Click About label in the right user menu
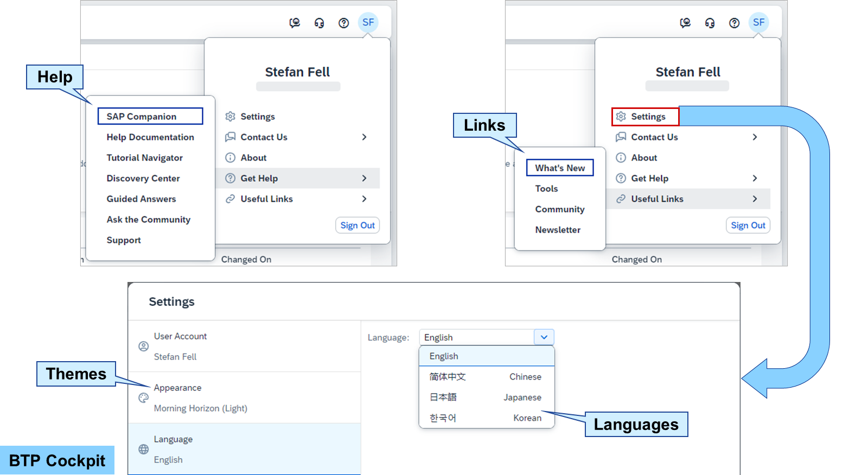The width and height of the screenshot is (868, 475). tap(644, 158)
